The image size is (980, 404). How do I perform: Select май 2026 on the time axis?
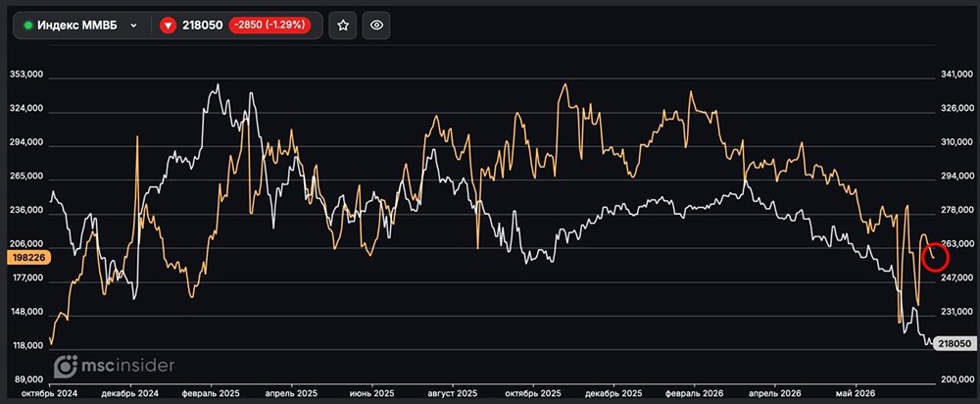[x=856, y=393]
